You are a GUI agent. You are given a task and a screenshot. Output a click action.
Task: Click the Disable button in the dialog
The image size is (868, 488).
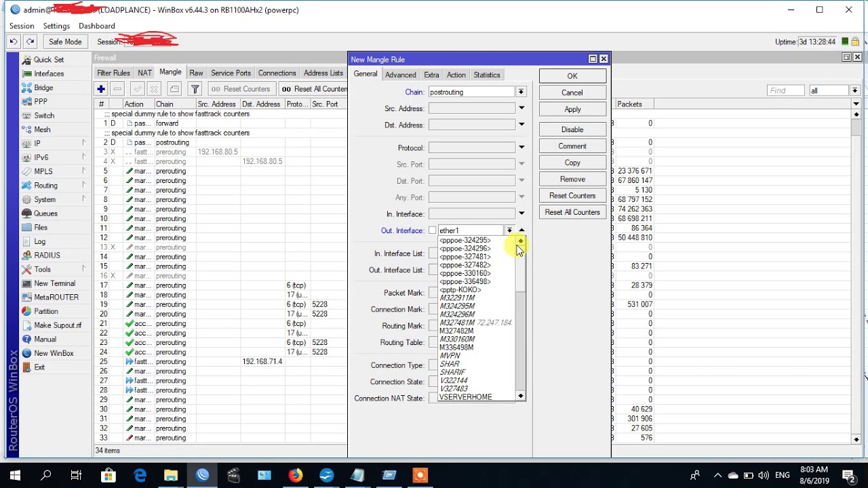572,129
